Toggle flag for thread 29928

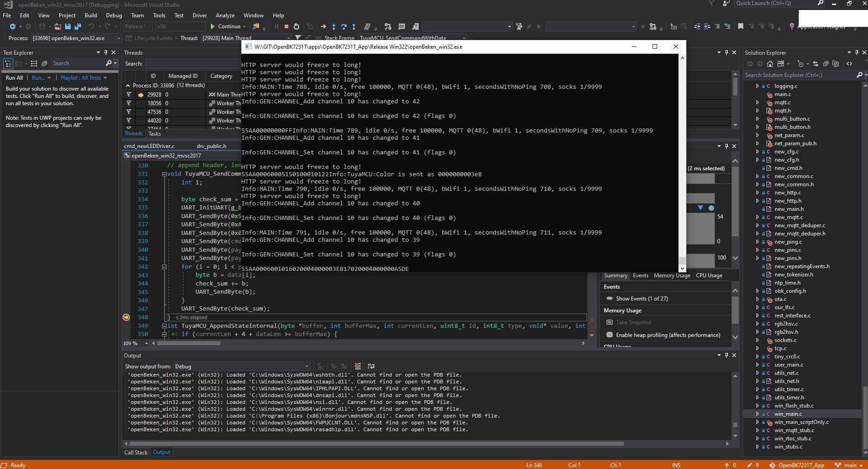tap(129, 95)
